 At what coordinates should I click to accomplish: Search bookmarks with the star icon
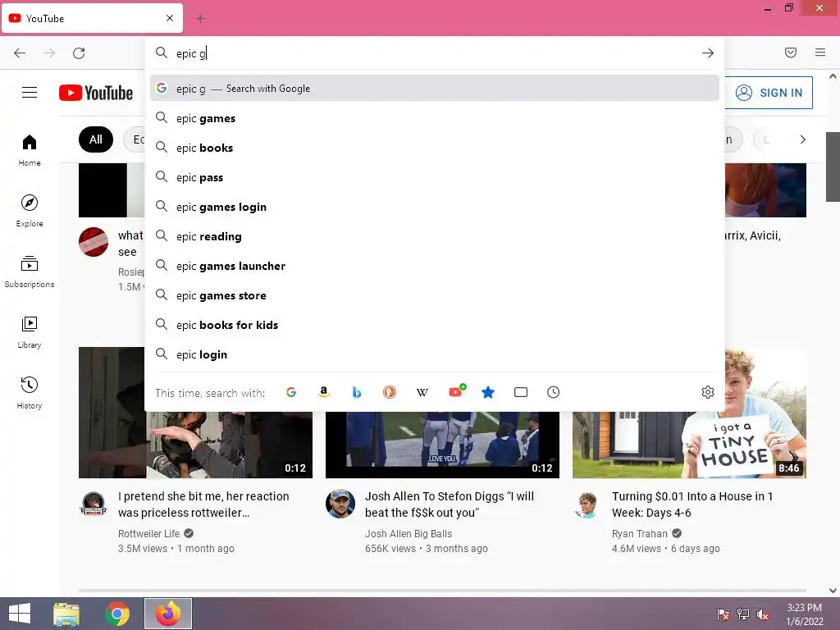487,392
